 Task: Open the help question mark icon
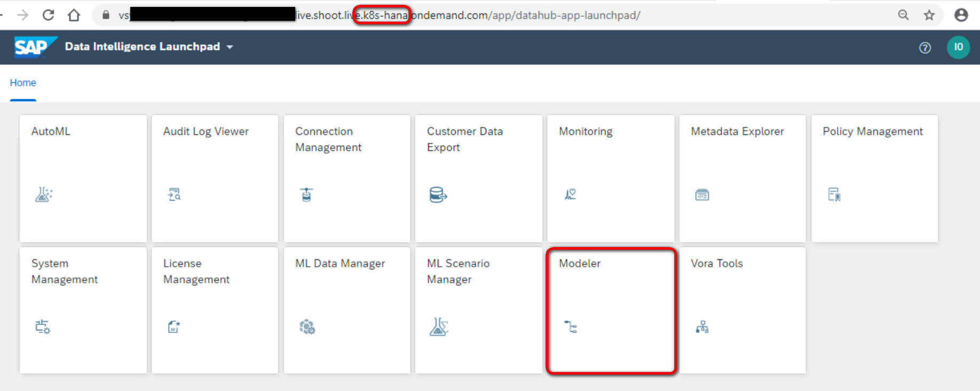[925, 47]
